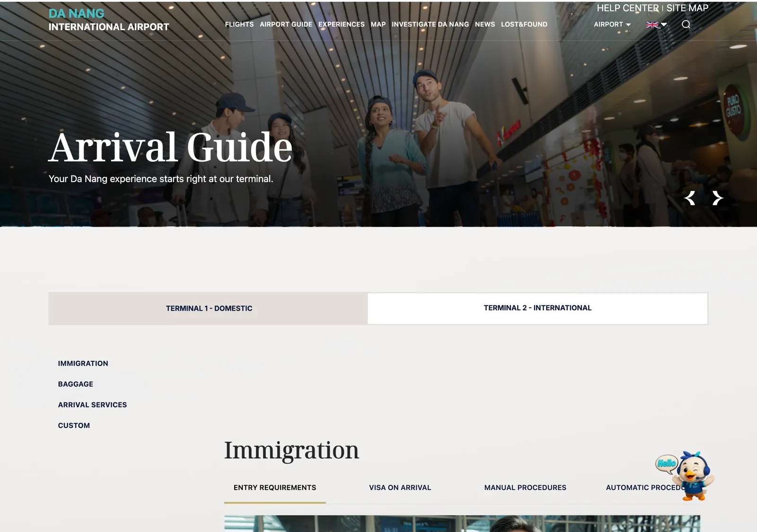This screenshot has height=532, width=757.
Task: Select the MANUAL PROCEDURES tab
Action: click(x=525, y=488)
